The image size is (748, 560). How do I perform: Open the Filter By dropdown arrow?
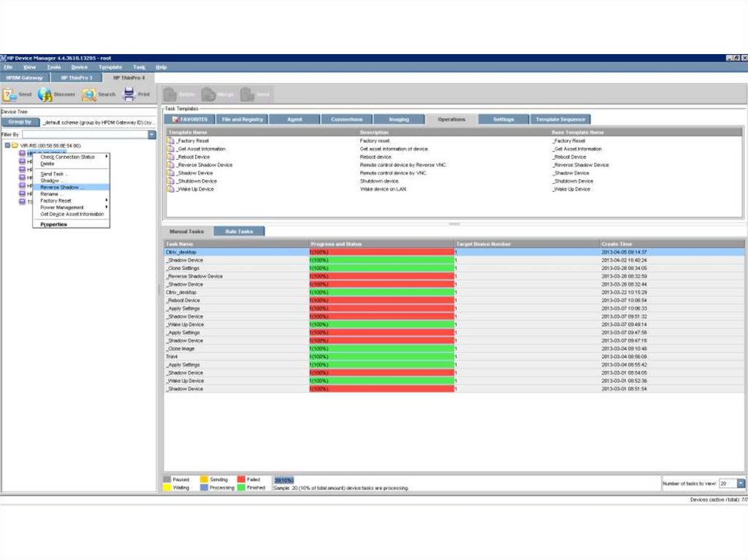coord(152,135)
